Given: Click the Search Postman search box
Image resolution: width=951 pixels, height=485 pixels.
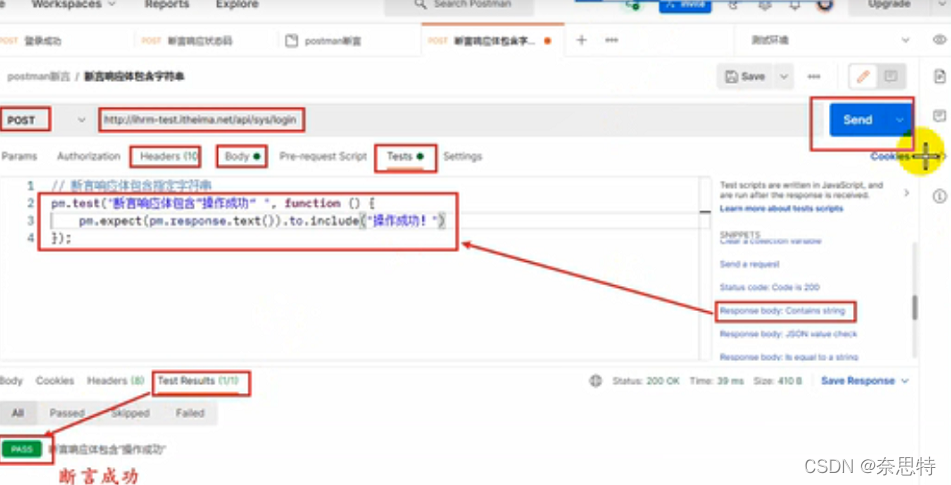Looking at the screenshot, I should tap(459, 5).
